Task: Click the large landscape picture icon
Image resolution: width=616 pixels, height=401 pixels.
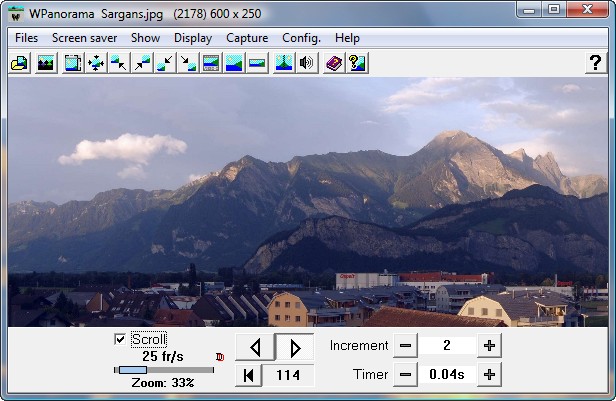Action: click(x=234, y=63)
